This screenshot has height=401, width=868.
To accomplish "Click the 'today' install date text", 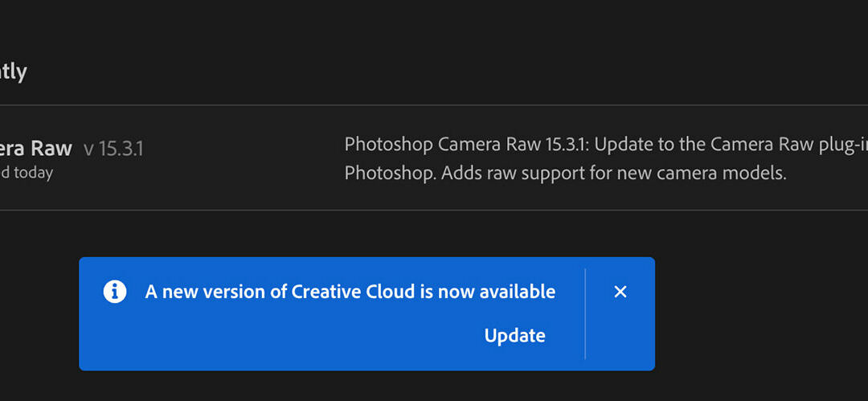I will tap(34, 173).
